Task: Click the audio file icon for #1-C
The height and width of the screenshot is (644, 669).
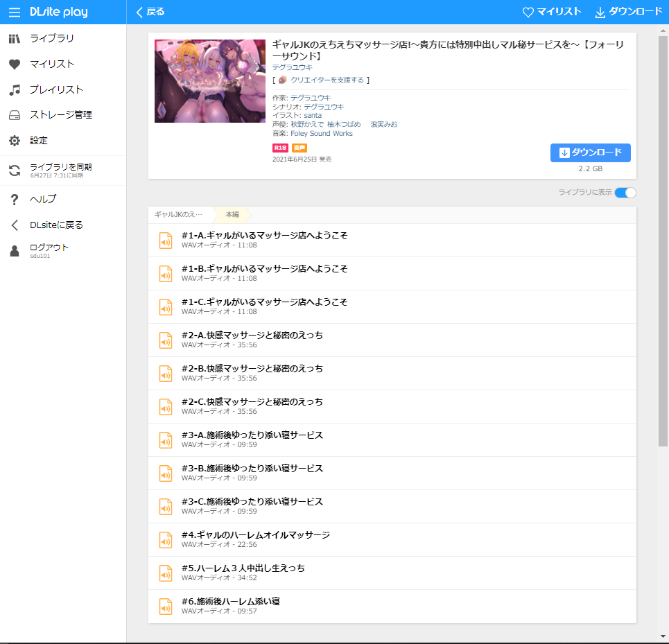Action: point(166,307)
